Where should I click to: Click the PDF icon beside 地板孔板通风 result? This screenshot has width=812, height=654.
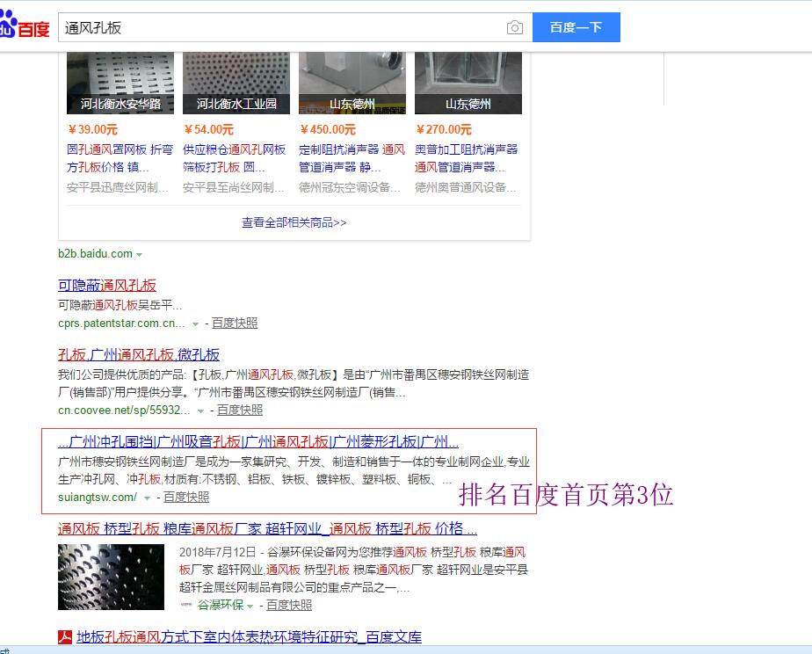click(65, 636)
